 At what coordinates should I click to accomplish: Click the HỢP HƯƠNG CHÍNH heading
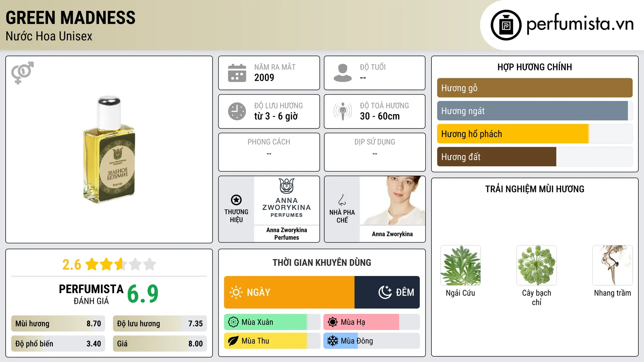pyautogui.click(x=535, y=67)
